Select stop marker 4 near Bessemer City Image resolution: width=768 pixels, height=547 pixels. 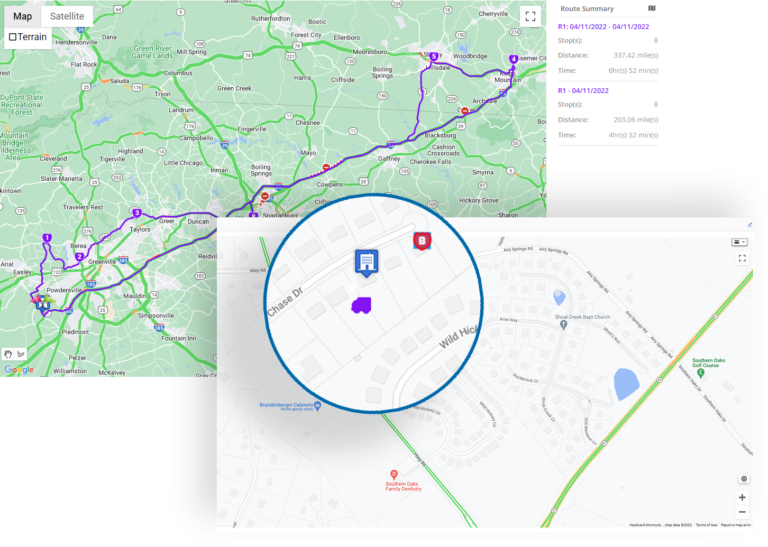coord(513,59)
